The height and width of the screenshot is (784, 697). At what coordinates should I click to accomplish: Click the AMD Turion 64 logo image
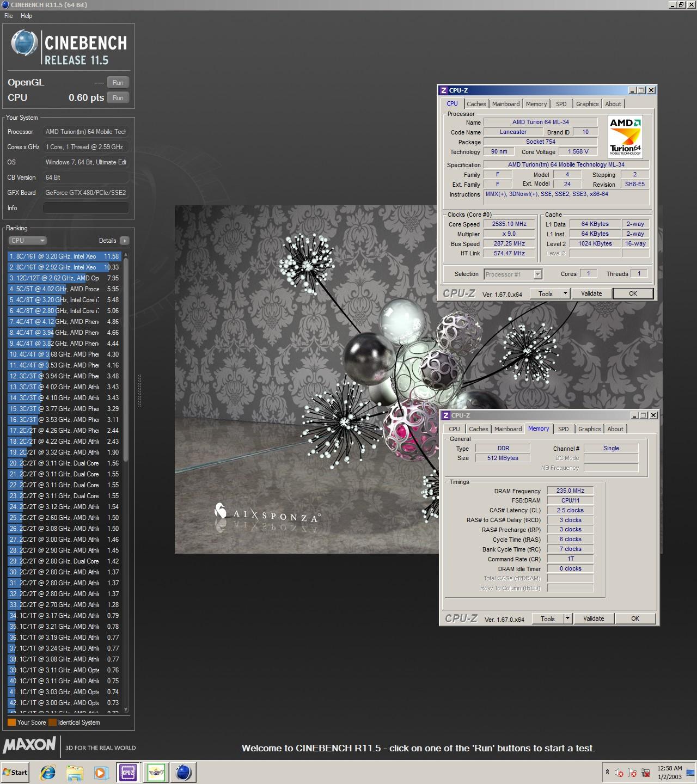tap(625, 137)
